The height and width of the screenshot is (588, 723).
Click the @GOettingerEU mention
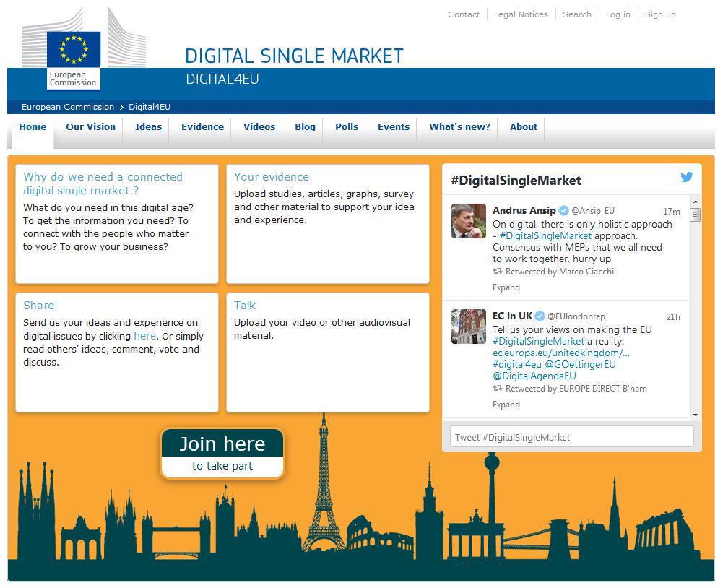coord(580,364)
